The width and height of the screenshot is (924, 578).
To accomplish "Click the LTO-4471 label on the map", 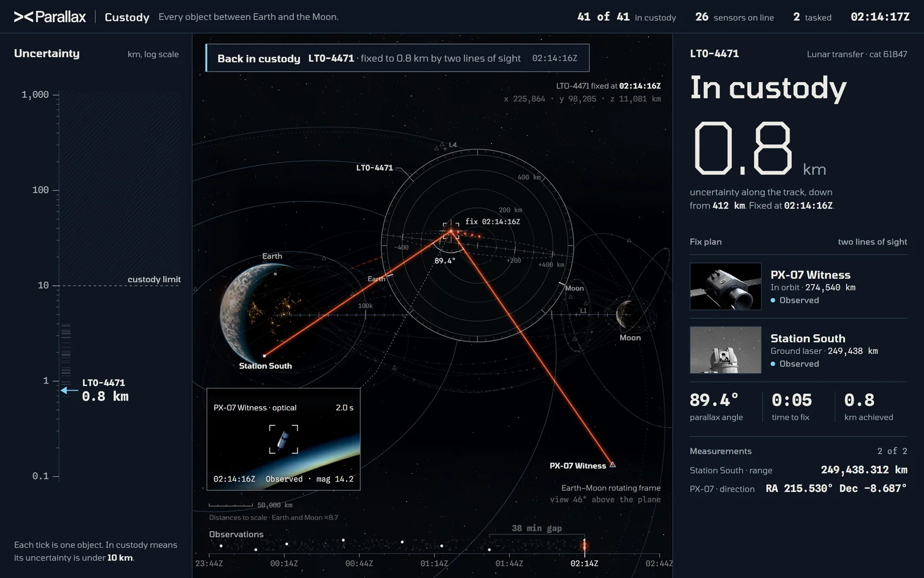I will pyautogui.click(x=374, y=168).
